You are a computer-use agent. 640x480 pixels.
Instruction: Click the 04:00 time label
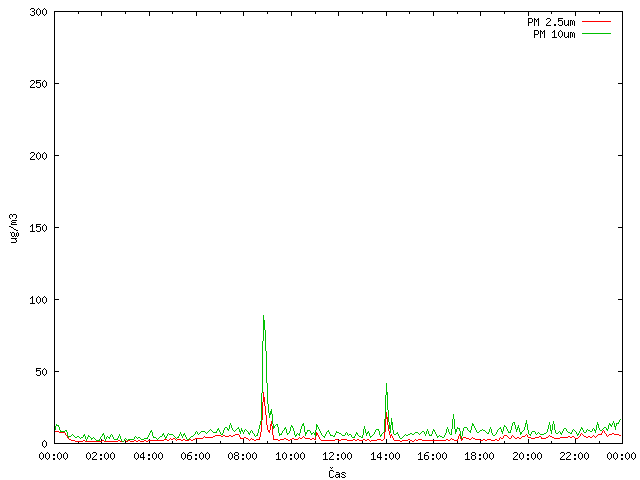148,456
